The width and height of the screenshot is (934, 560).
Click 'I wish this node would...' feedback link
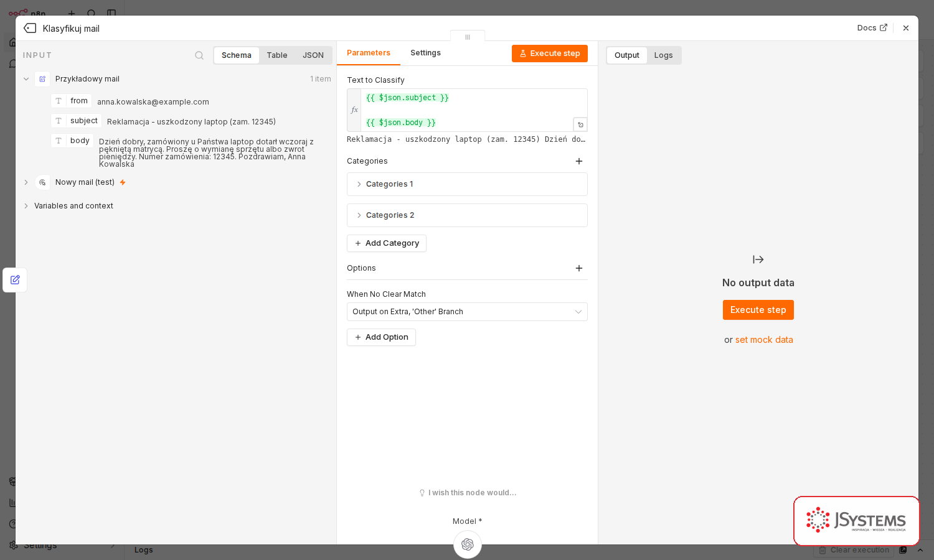(468, 493)
